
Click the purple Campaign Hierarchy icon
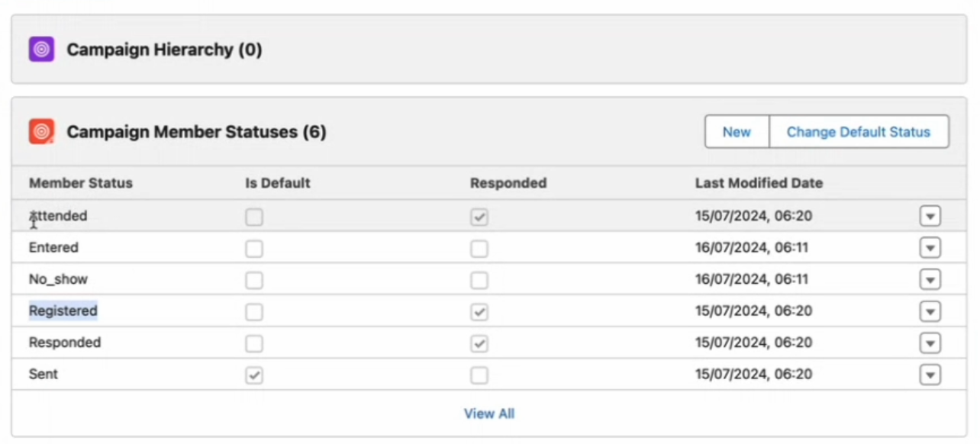pyautogui.click(x=41, y=50)
